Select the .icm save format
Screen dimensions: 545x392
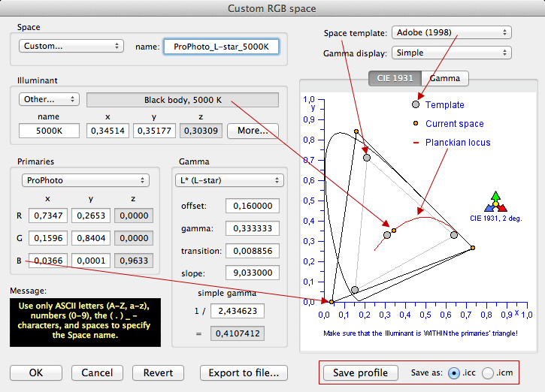point(488,372)
